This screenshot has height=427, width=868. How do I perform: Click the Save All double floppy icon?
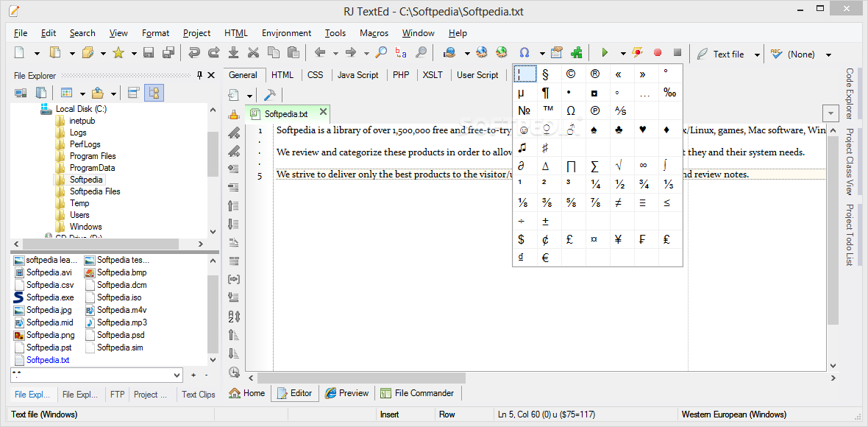click(168, 53)
